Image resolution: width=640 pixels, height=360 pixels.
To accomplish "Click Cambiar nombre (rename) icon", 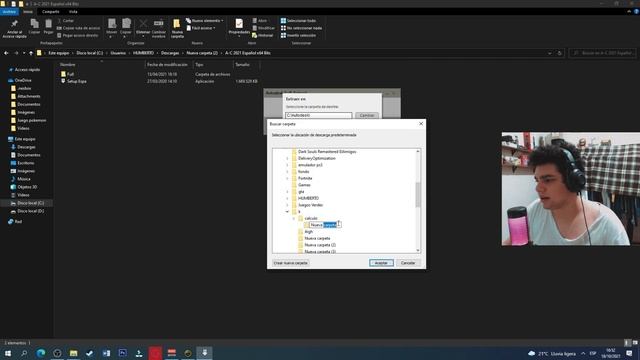I will pos(159,28).
